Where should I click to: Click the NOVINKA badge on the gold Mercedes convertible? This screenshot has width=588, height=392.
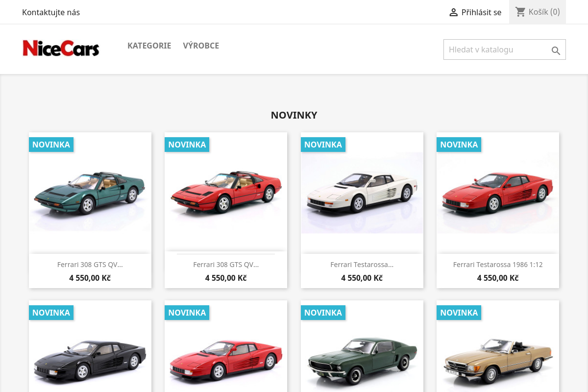click(x=459, y=312)
